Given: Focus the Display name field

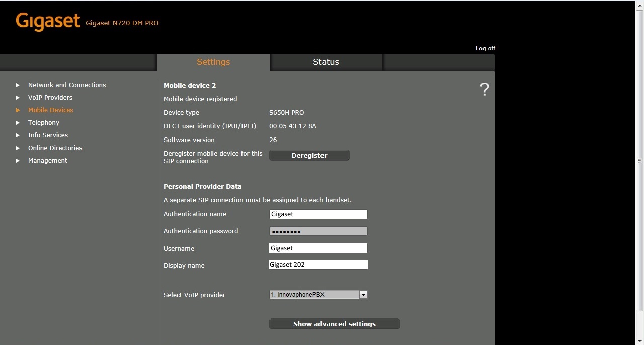Looking at the screenshot, I should point(318,265).
